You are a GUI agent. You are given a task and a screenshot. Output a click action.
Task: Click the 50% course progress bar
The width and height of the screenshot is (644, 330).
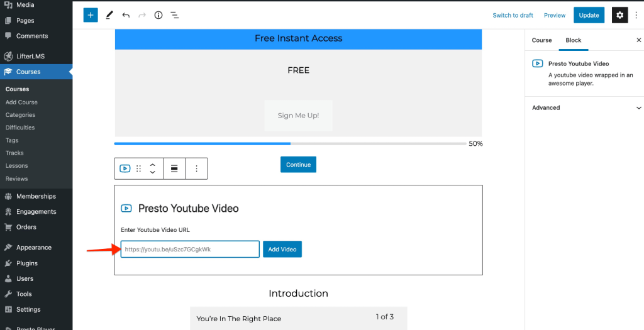click(x=290, y=144)
